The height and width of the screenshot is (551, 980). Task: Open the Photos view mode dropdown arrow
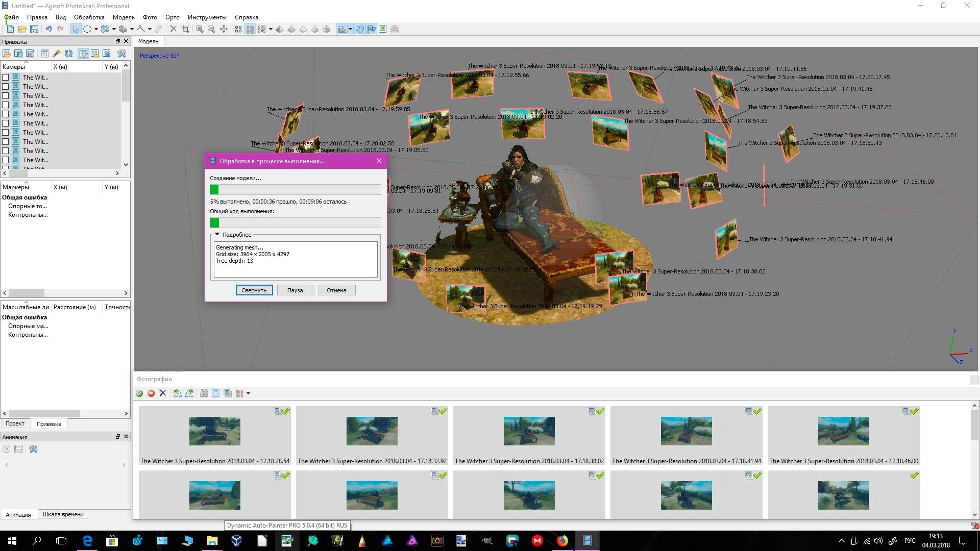point(248,393)
